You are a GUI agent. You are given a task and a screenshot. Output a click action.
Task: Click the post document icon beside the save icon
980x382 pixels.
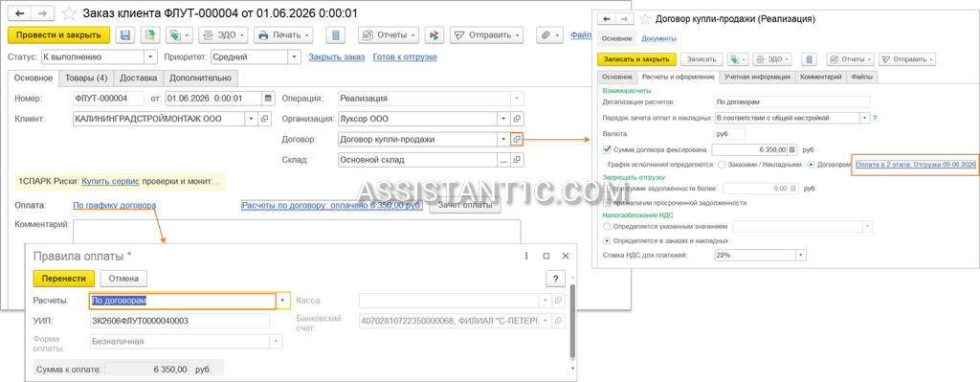tap(150, 35)
